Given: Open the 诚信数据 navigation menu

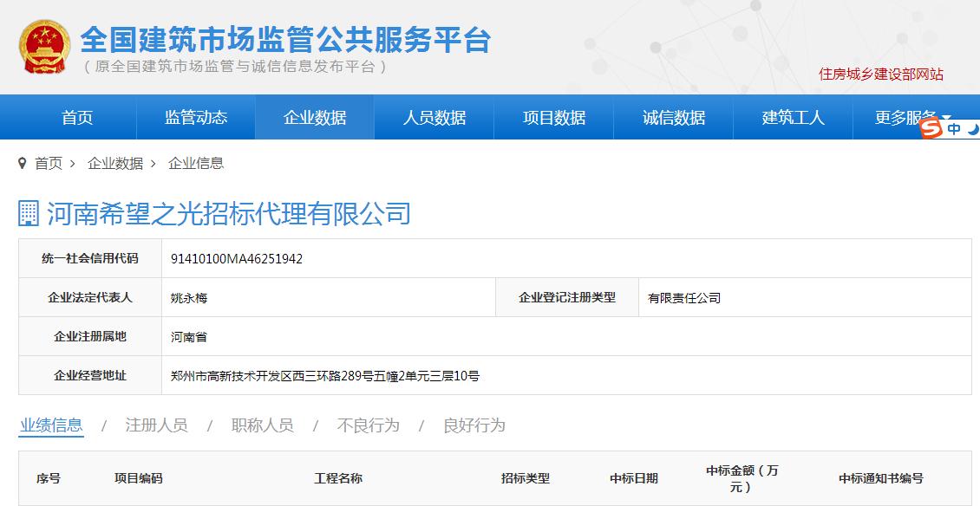Looking at the screenshot, I should click(x=673, y=118).
